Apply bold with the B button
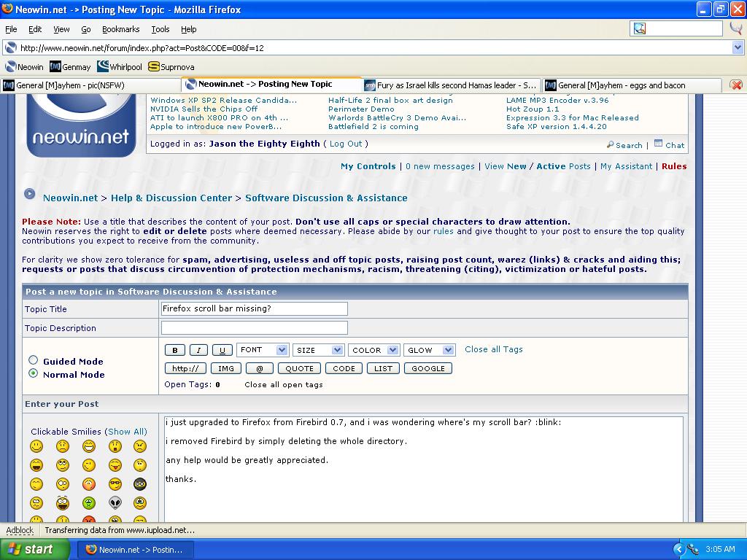The image size is (747, 560). (x=174, y=350)
